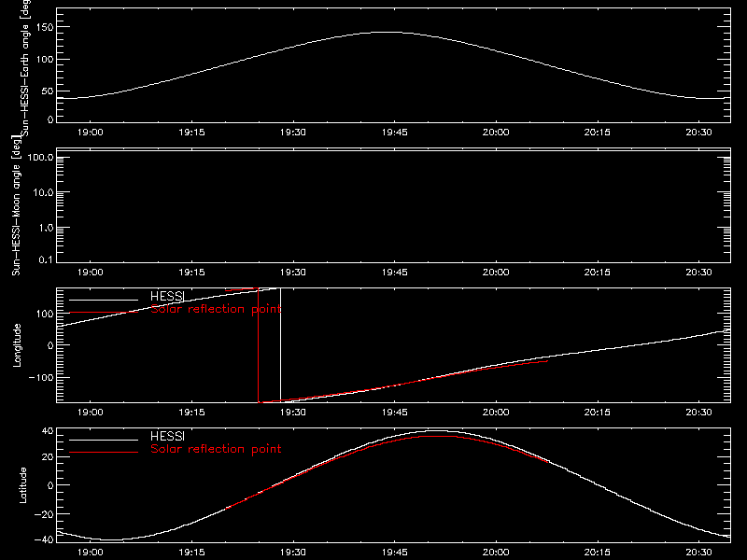Click the Latitude axis title
747x560 pixels.
coord(22,485)
